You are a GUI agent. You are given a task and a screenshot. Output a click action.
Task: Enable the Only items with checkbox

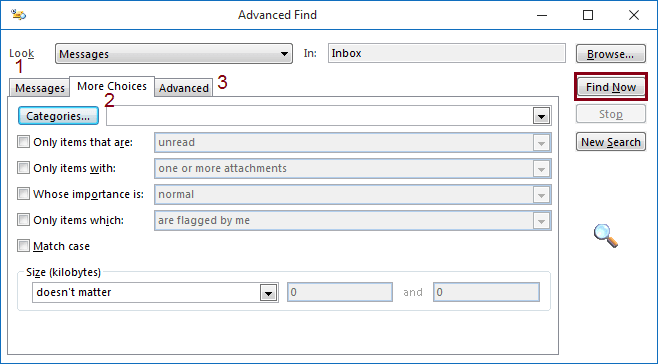point(24,168)
